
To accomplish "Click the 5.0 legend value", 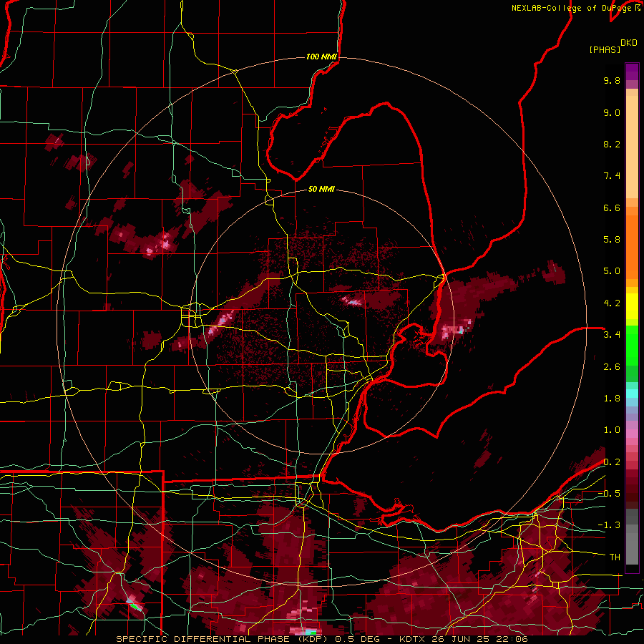I will [x=612, y=271].
